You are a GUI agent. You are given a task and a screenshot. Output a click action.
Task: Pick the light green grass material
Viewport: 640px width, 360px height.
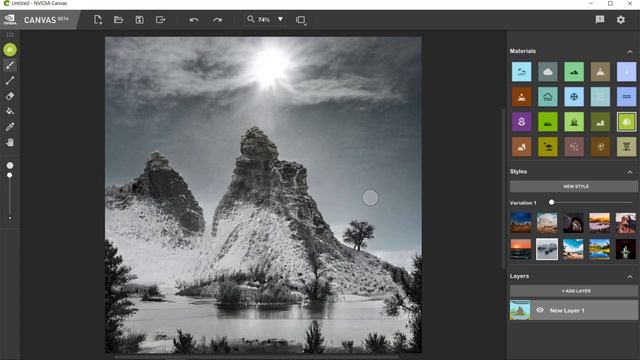tap(574, 122)
